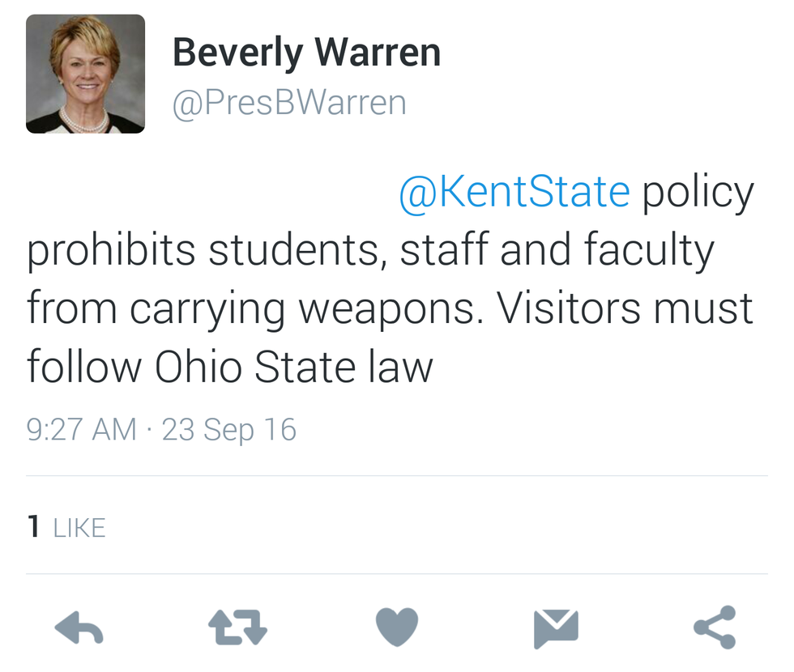Viewport: 794px width, 672px height.
Task: Click the 23 Sep 16 date
Action: tap(229, 429)
